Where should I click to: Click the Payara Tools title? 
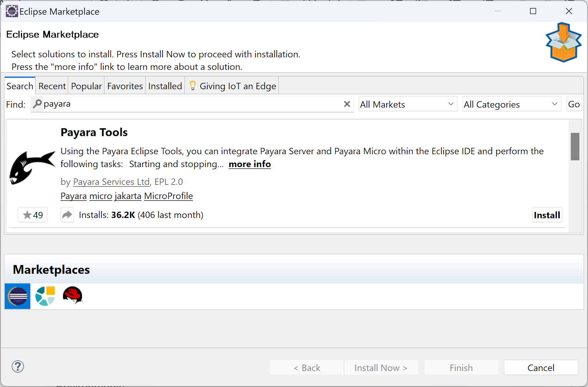(x=94, y=132)
